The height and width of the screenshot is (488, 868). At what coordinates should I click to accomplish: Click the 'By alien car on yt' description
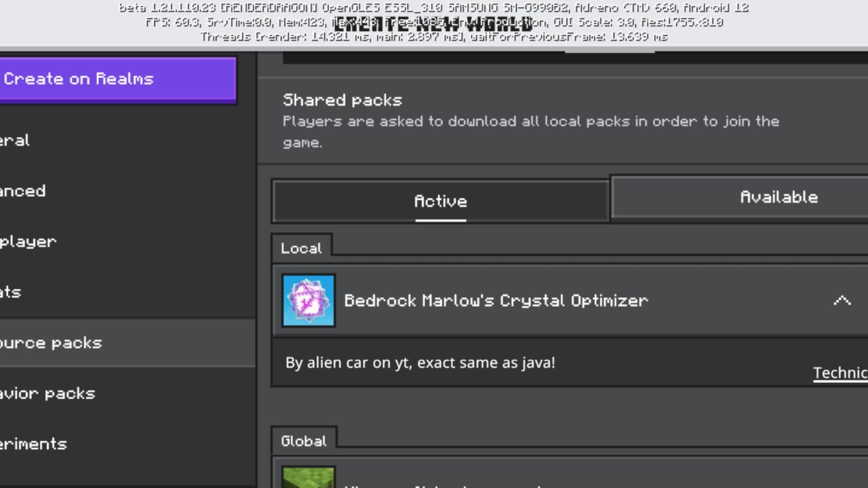(x=420, y=363)
